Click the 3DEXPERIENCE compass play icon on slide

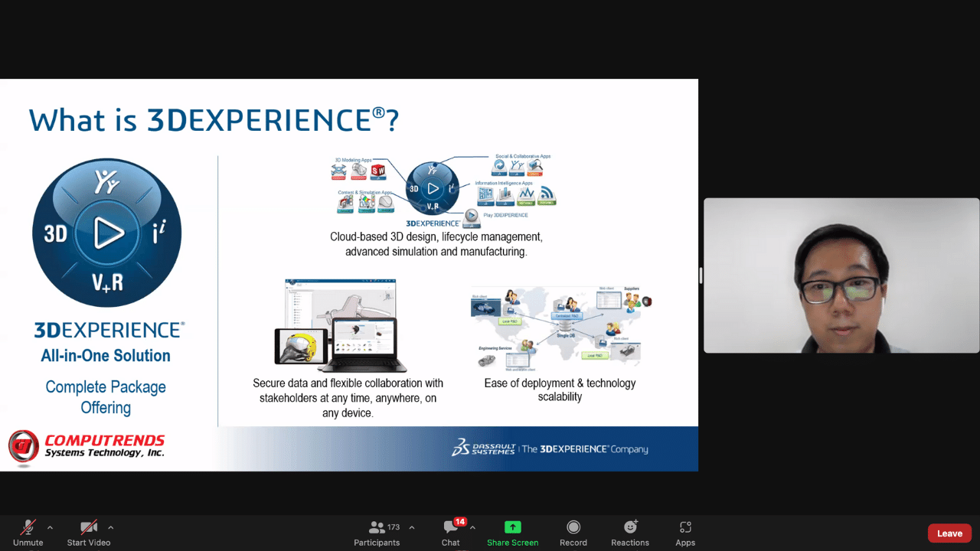[107, 232]
